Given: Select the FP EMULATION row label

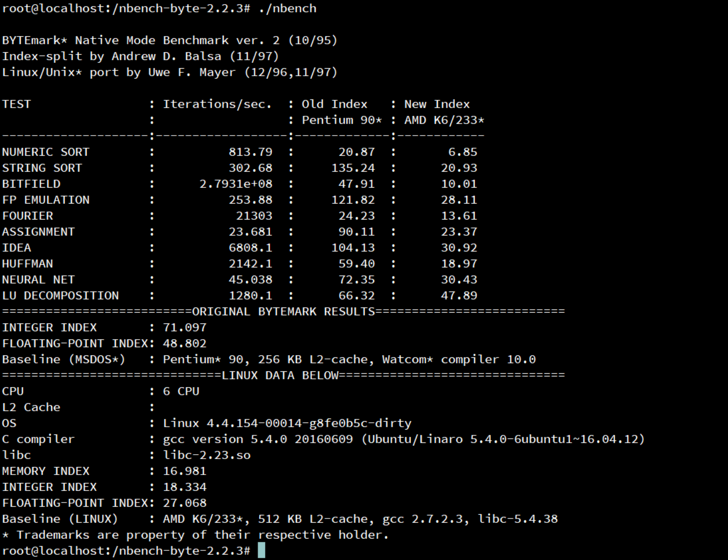Looking at the screenshot, I should pos(46,200).
